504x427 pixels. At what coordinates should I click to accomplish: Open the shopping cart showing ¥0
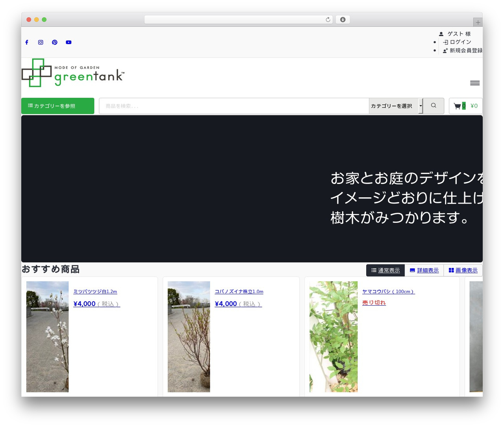click(465, 106)
